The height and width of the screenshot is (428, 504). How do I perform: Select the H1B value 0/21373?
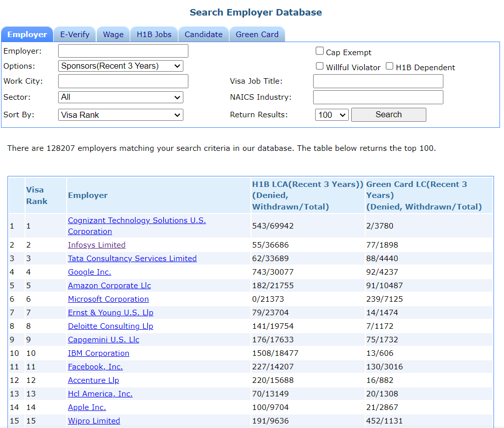[x=268, y=299]
